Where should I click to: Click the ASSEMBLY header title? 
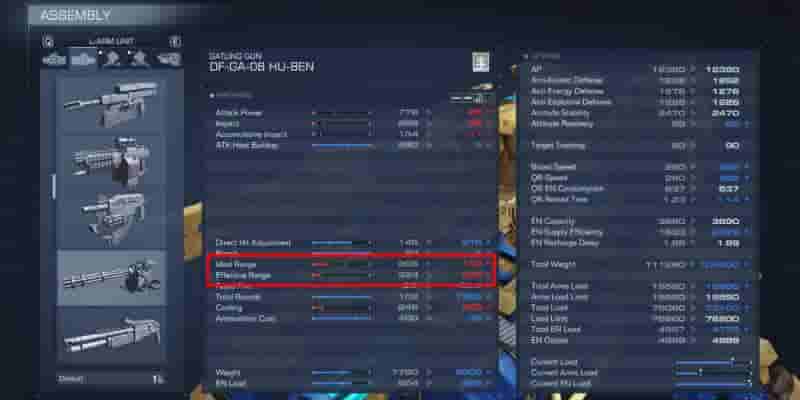[74, 15]
